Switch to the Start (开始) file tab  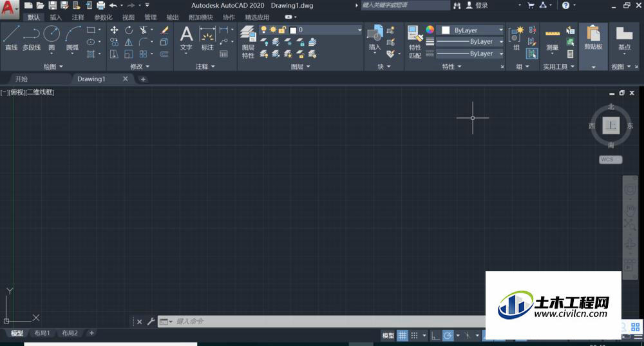pos(21,79)
